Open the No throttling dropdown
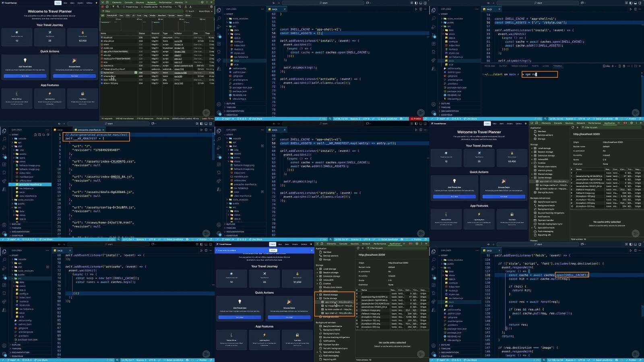Image resolution: width=644 pixels, height=362 pixels. click(165, 7)
